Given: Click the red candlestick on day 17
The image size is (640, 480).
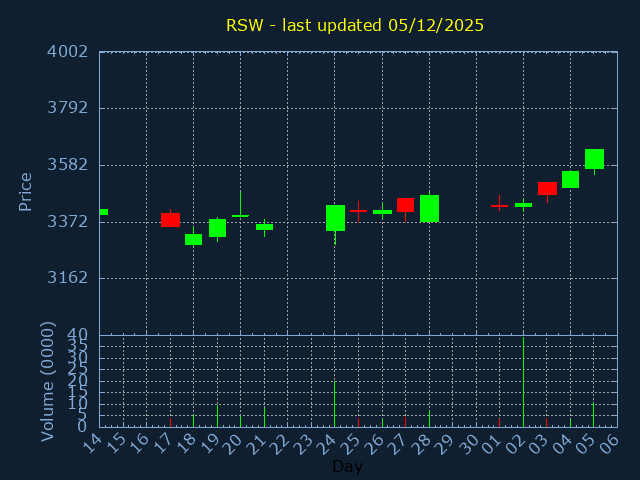Looking at the screenshot, I should point(170,220).
